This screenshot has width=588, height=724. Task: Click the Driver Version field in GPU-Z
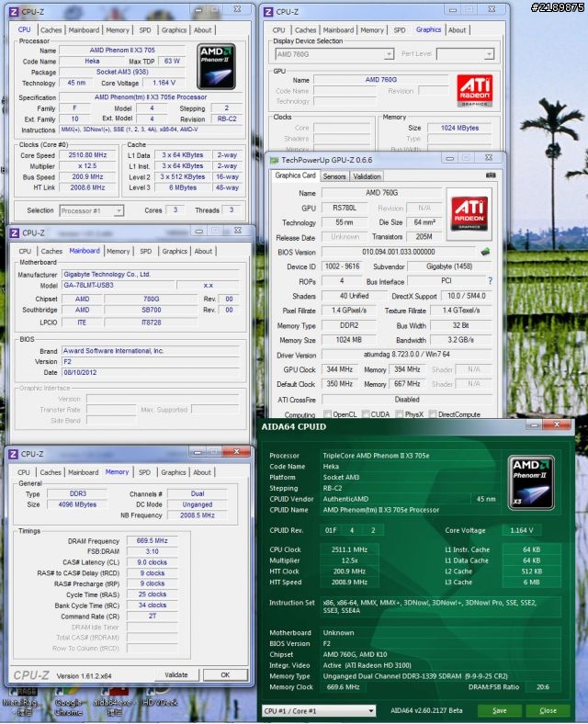(x=407, y=354)
